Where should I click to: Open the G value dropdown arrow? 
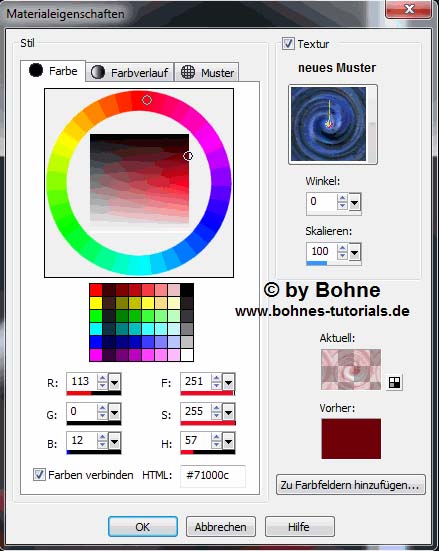115,412
